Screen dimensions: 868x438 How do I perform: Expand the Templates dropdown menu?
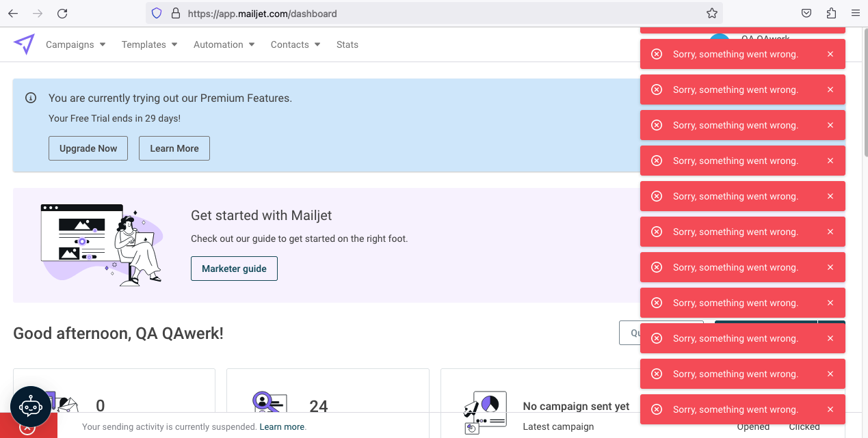[149, 44]
